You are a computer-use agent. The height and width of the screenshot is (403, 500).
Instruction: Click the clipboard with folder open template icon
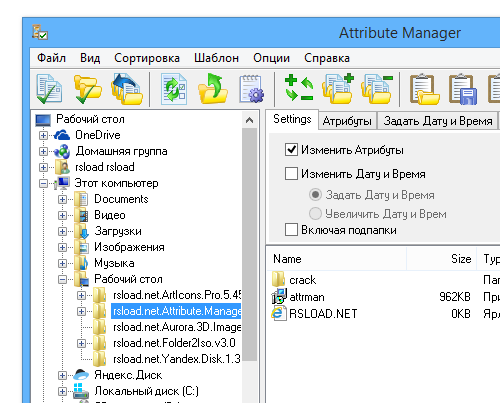click(x=424, y=89)
